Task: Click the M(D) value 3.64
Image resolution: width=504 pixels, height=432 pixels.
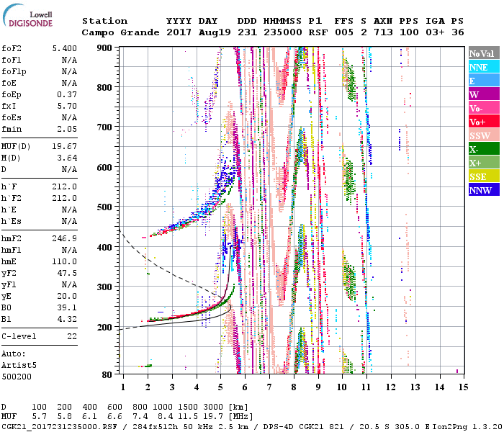Action: tap(67, 158)
